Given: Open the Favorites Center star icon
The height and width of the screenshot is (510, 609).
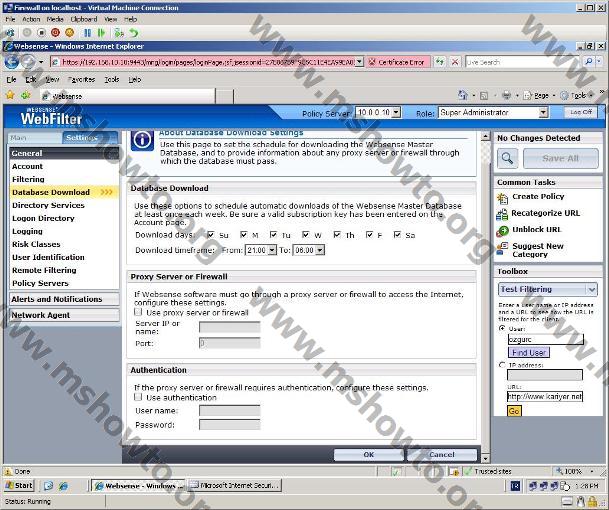Looking at the screenshot, I should pyautogui.click(x=10, y=95).
